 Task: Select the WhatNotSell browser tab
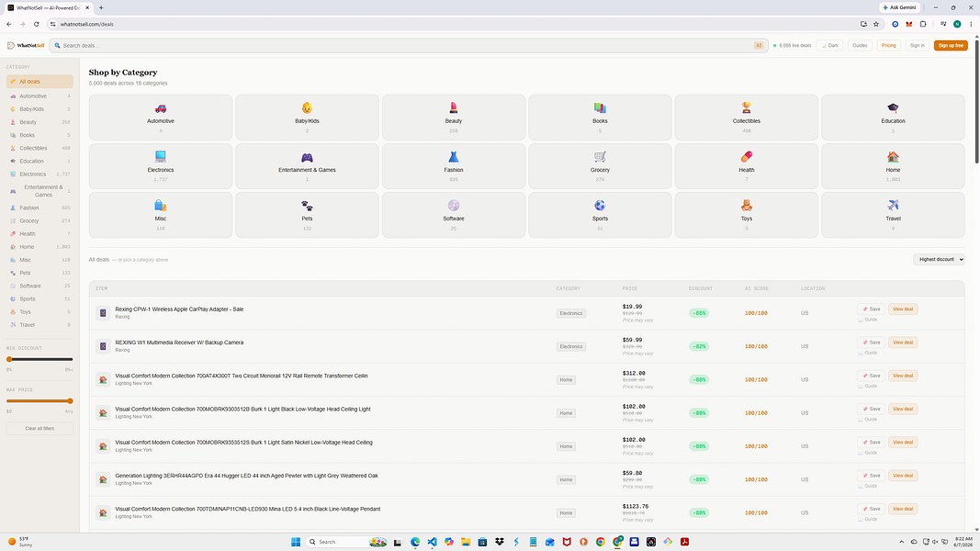pos(49,8)
